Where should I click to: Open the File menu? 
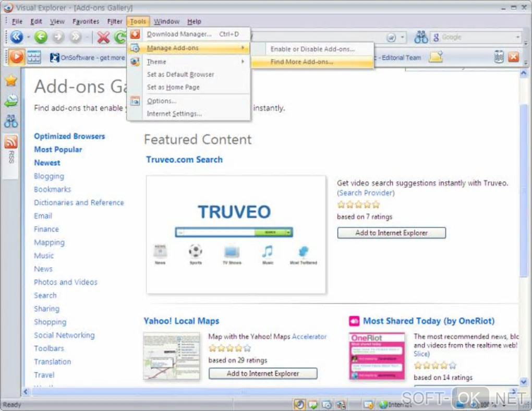pos(17,21)
